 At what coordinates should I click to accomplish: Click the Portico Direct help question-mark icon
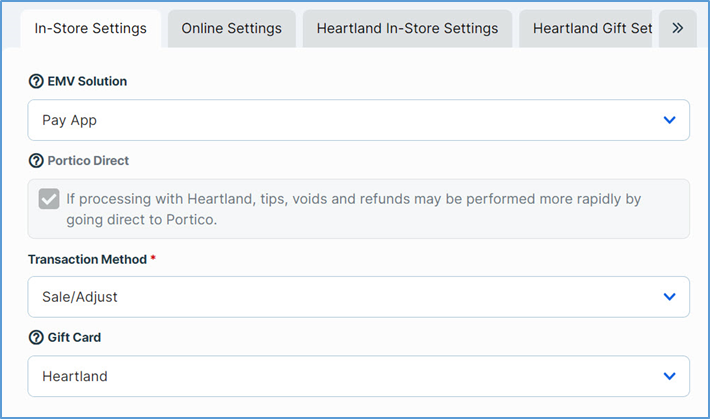click(36, 160)
